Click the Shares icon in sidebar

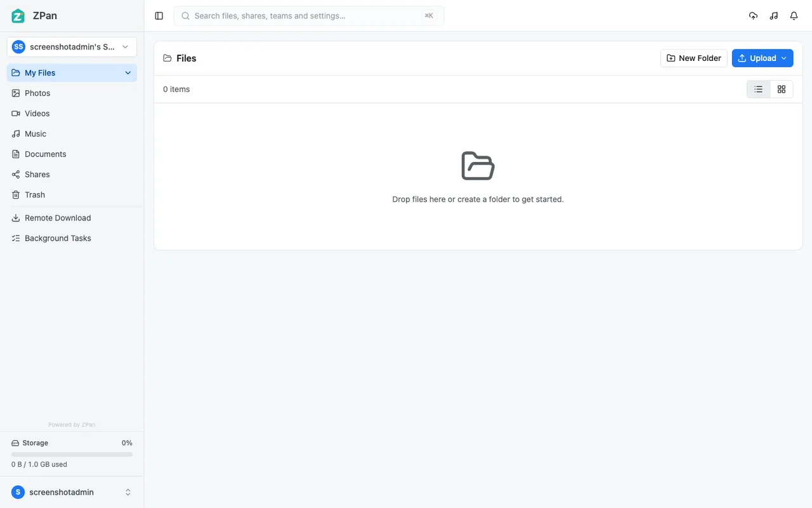(16, 175)
